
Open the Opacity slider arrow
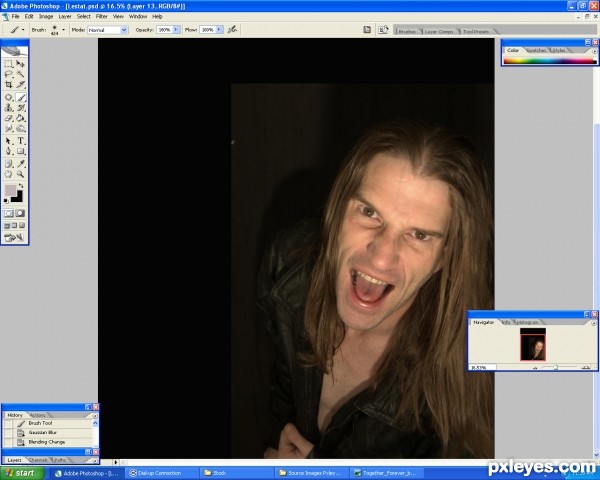tap(176, 29)
